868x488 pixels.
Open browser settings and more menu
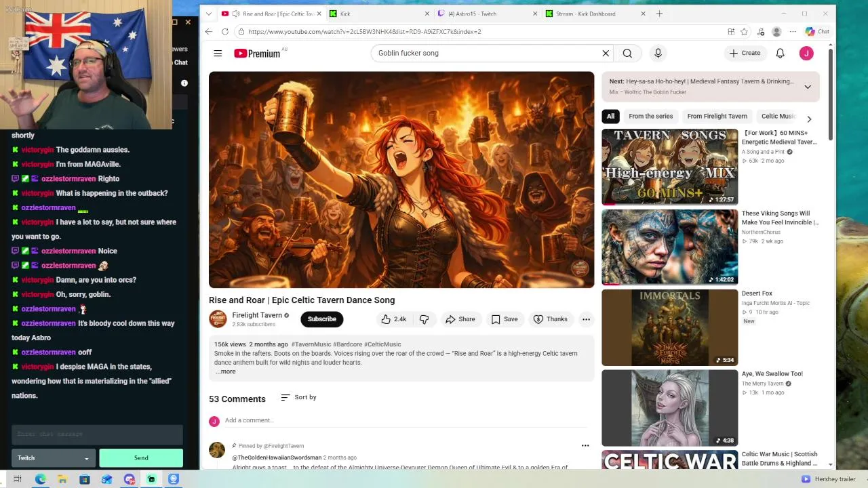793,31
